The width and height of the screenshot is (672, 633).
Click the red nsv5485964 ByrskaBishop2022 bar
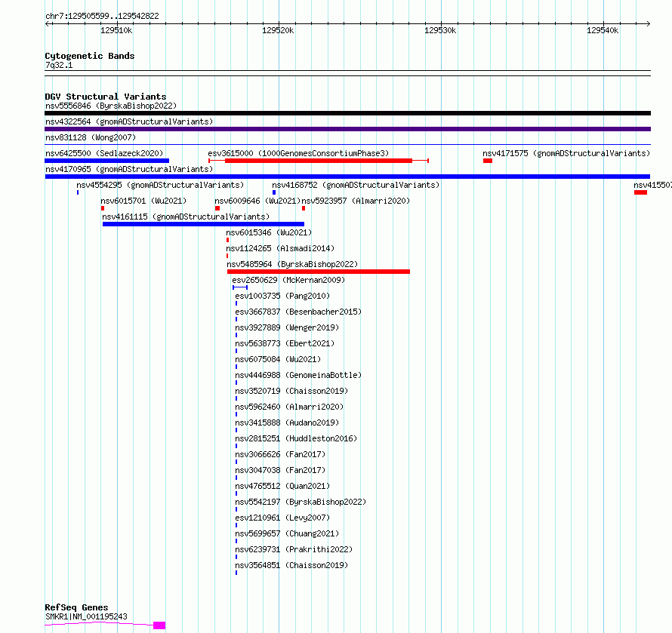point(319,272)
